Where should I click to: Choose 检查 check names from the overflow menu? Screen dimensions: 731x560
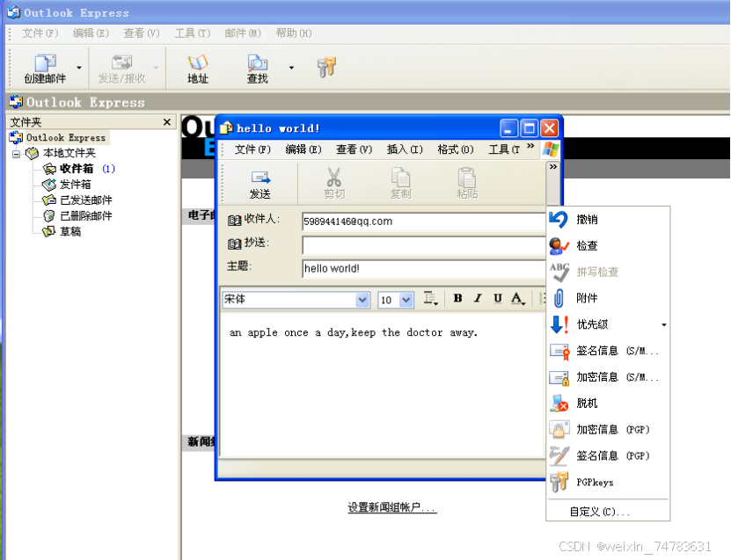click(608, 245)
